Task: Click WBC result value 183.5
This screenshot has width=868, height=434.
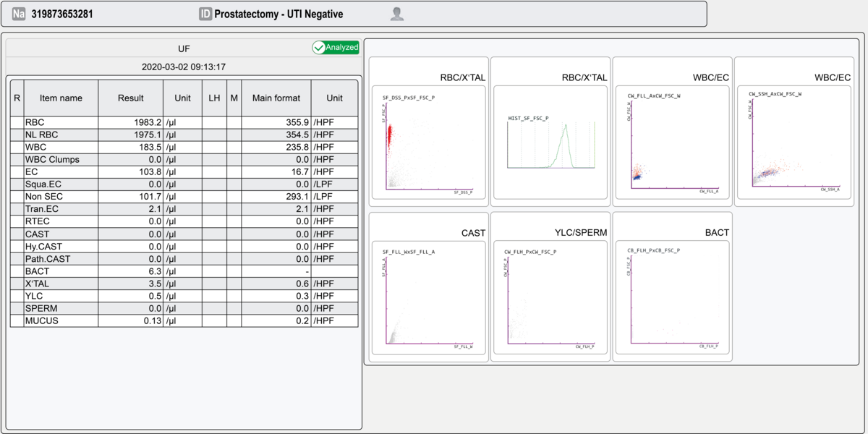Action: (x=150, y=148)
